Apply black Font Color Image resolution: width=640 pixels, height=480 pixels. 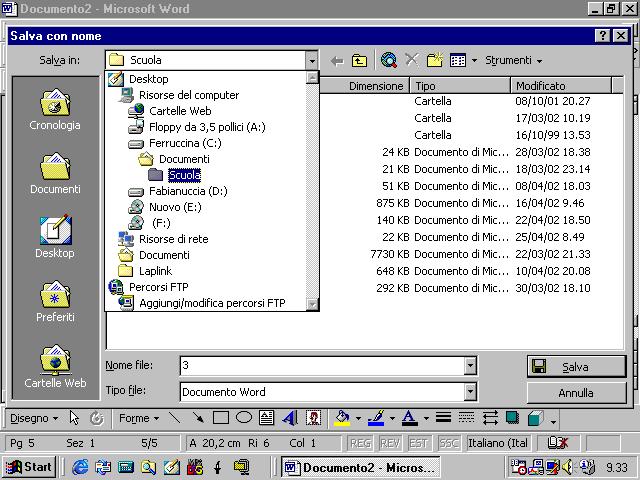pos(410,418)
